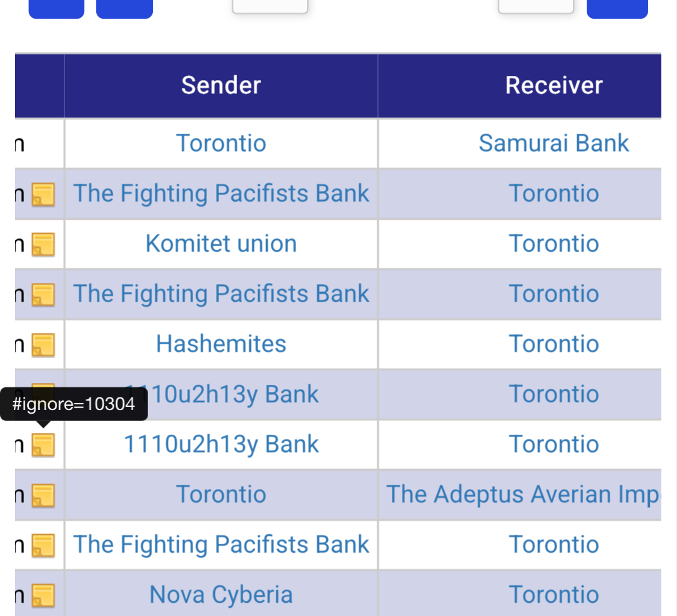Open note icon in Hashemites row

pyautogui.click(x=43, y=344)
